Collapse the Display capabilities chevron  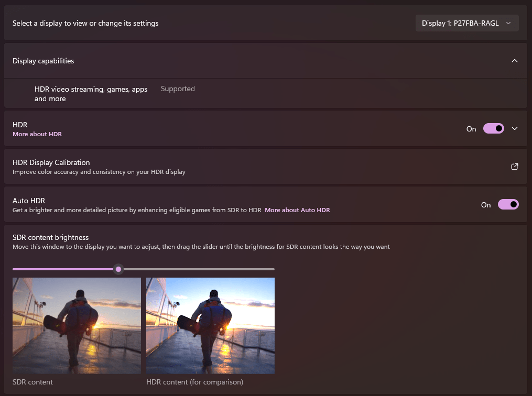(514, 61)
